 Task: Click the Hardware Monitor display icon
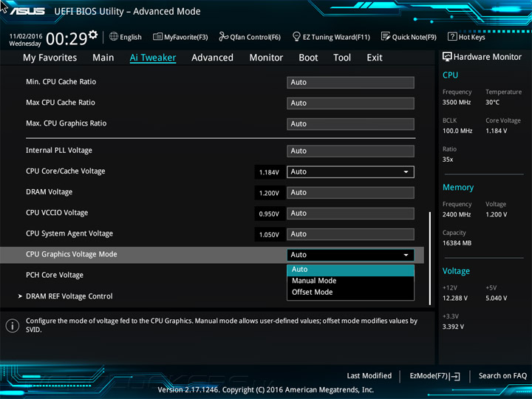tap(447, 57)
